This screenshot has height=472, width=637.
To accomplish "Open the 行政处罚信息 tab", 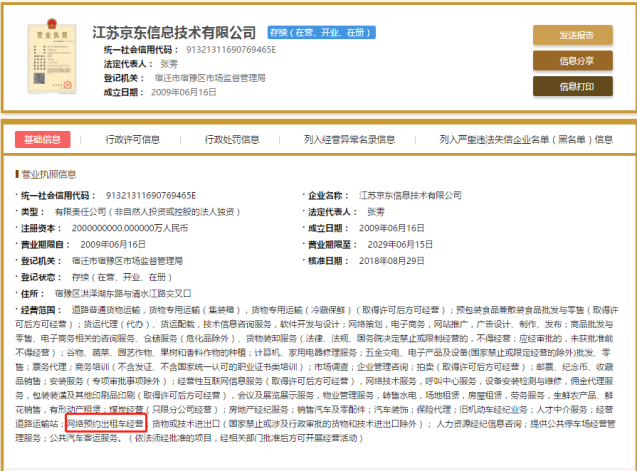I will [232, 140].
